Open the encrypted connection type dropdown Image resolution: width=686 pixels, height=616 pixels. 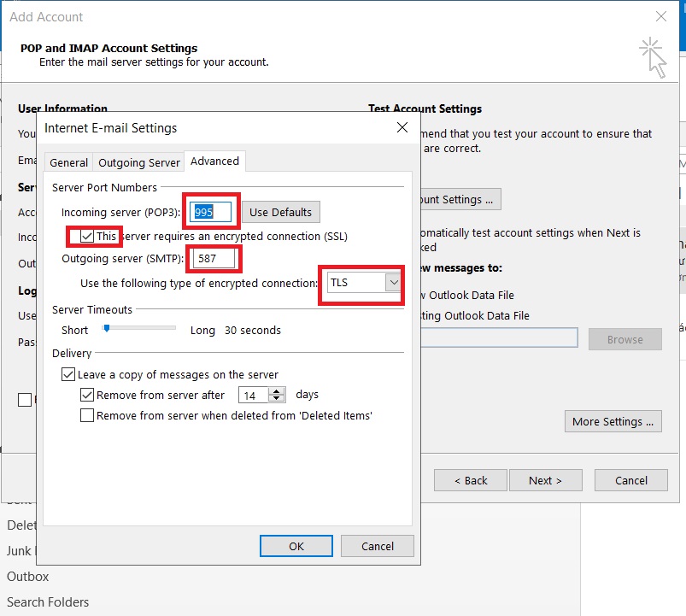click(x=392, y=282)
